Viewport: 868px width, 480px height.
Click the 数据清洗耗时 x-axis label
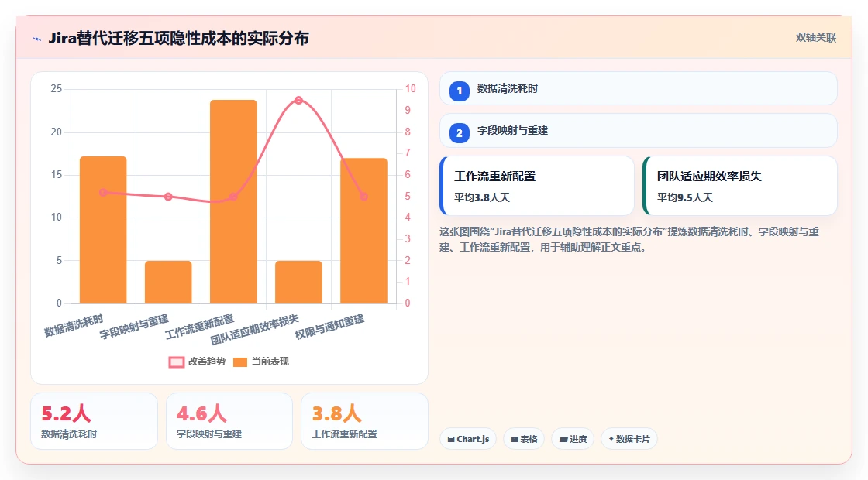click(x=74, y=325)
